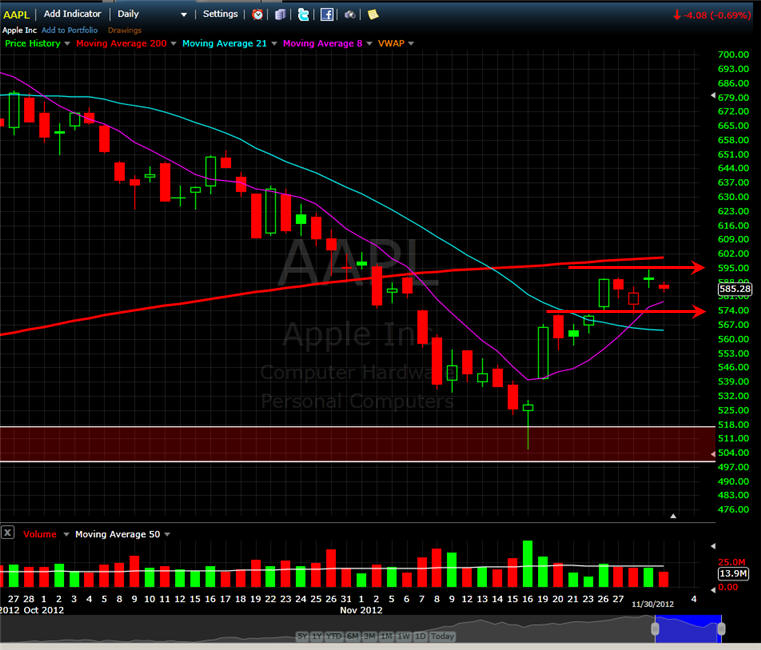Open the Drawings link

click(125, 30)
